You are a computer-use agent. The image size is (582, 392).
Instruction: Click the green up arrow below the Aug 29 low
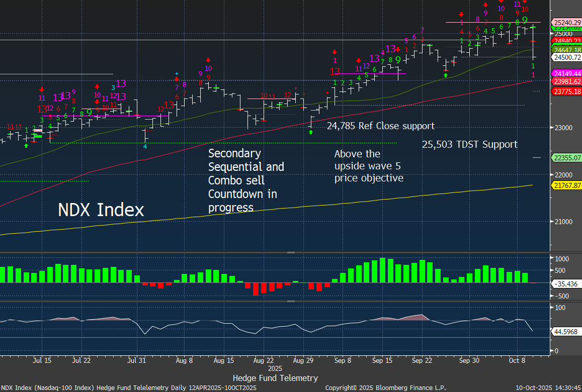tap(311, 132)
